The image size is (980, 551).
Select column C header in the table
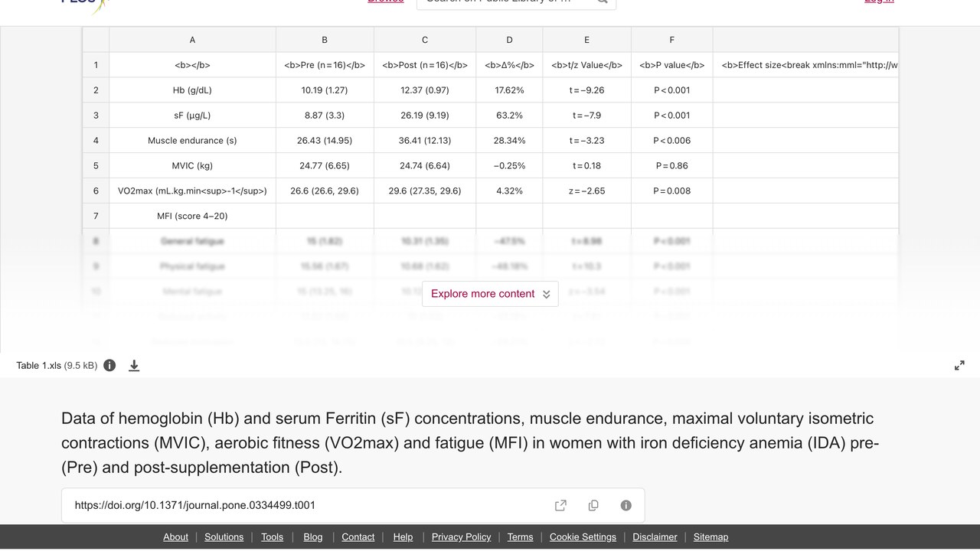pos(425,40)
